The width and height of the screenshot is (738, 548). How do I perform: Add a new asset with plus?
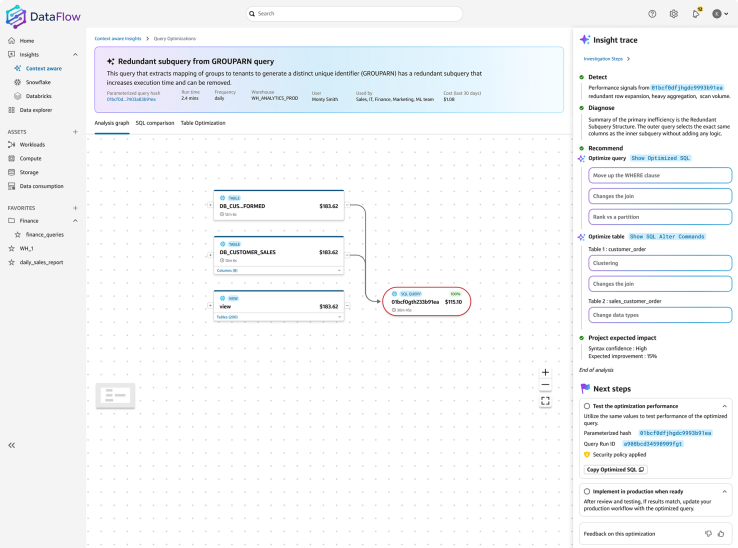(75, 132)
